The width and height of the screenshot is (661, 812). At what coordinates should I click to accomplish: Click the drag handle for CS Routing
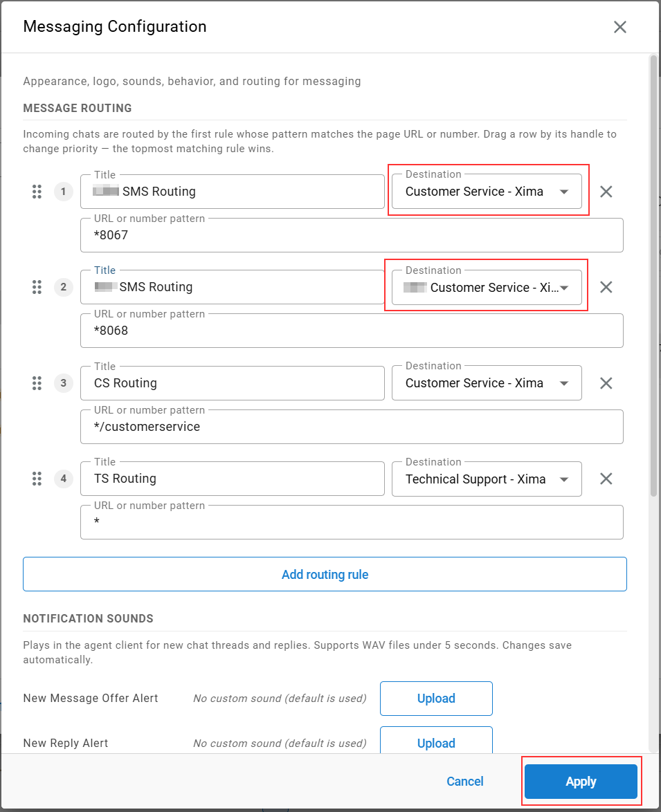click(37, 383)
